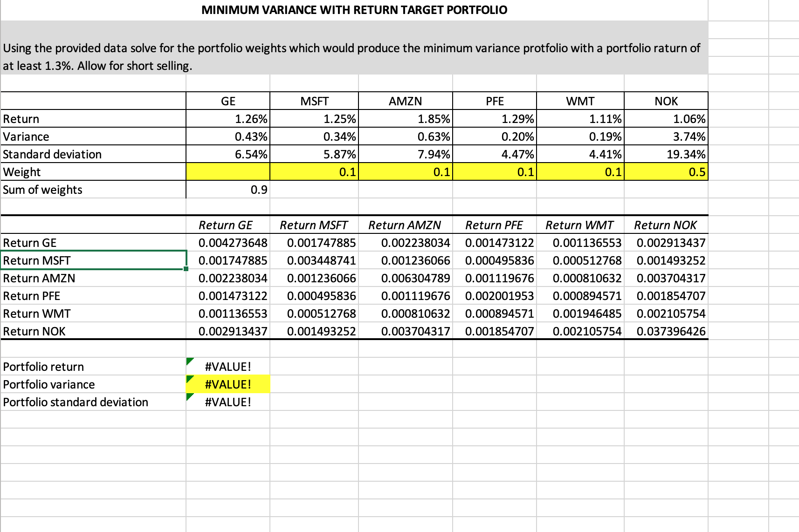This screenshot has height=532, width=799.
Task: Select NOK standard deviation 19.34%
Action: coord(666,154)
